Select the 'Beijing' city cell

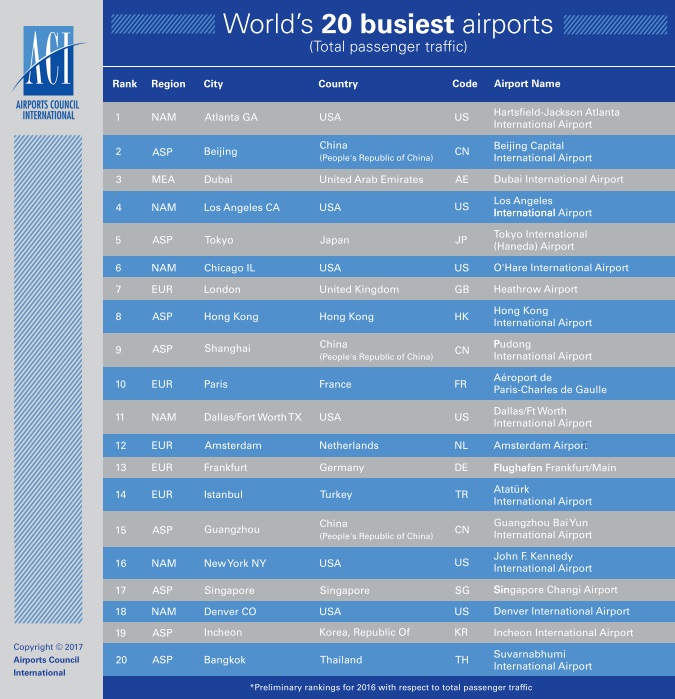click(x=221, y=152)
